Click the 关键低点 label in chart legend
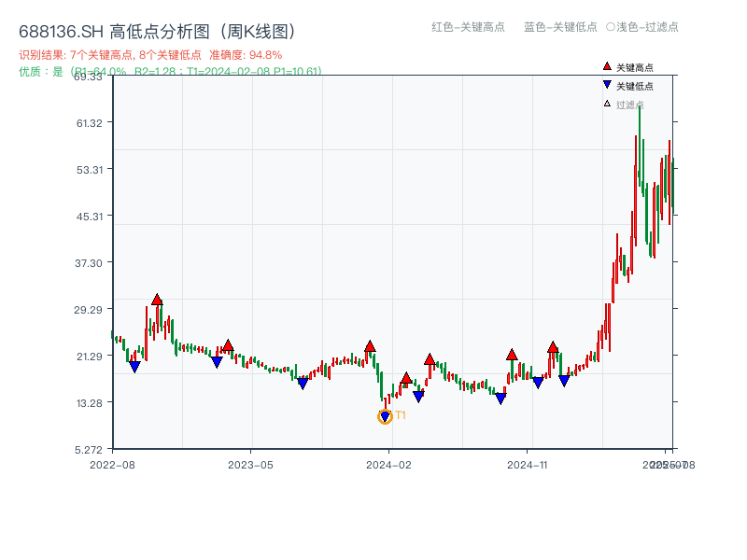 pyautogui.click(x=635, y=86)
